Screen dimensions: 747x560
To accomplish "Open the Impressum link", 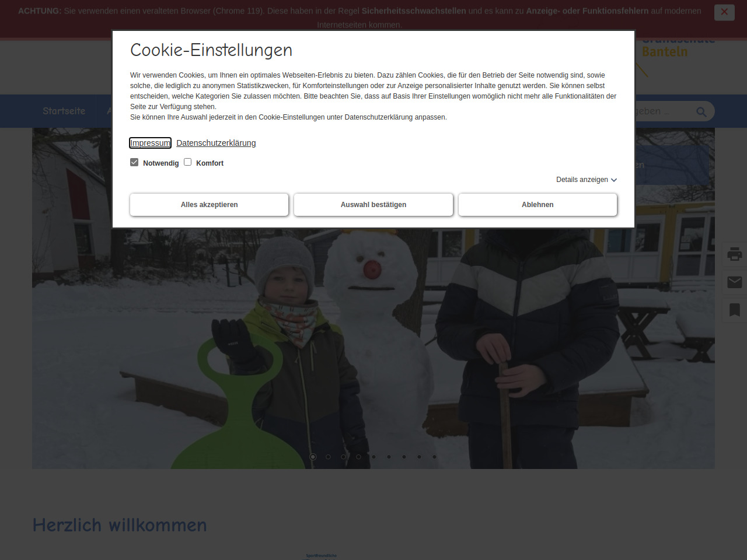I will pyautogui.click(x=150, y=143).
